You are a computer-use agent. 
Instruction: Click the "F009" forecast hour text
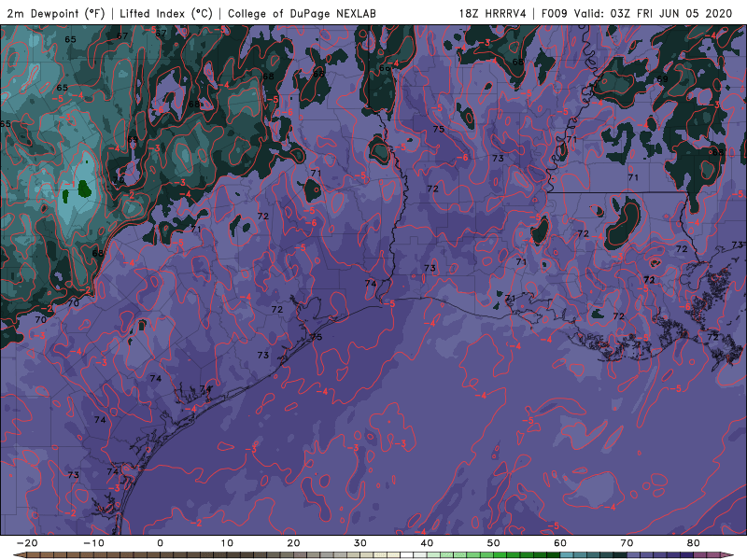(x=554, y=13)
